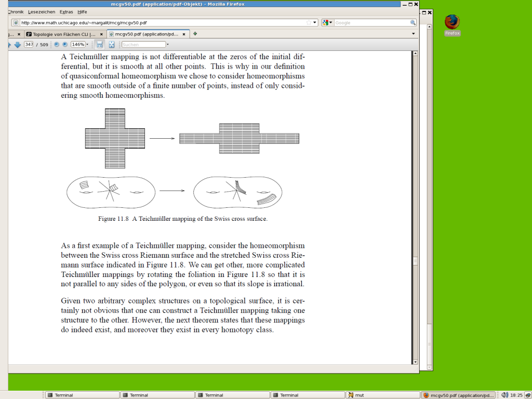Viewport: 532px width, 399px height.
Task: Open a new tab with plus icon
Action: click(x=195, y=34)
